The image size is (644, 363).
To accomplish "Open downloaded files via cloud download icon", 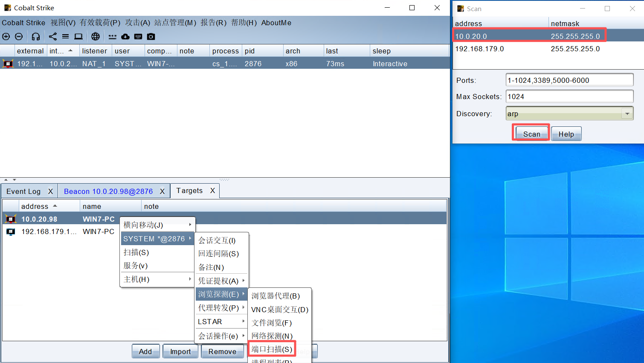I will pos(125,37).
